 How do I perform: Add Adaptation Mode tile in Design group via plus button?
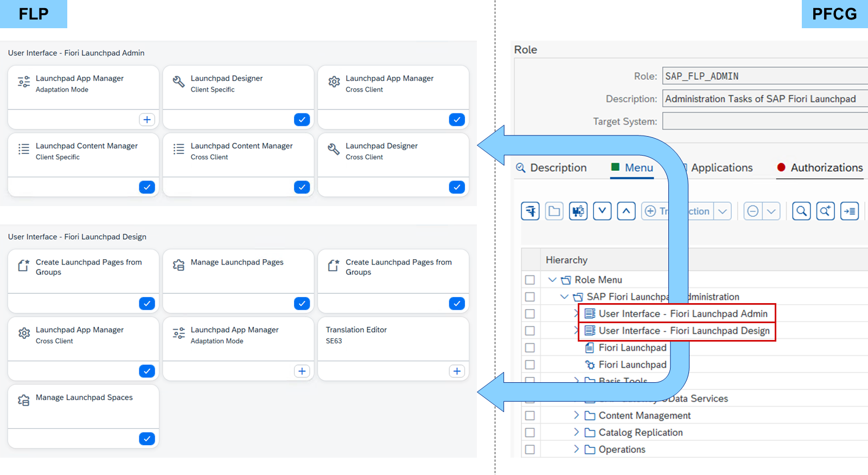(302, 371)
